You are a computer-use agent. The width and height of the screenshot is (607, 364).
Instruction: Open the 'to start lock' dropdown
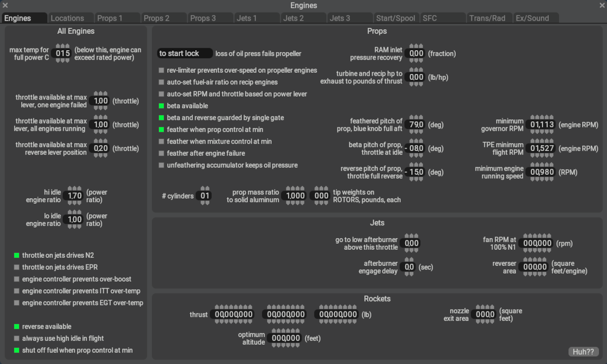185,53
